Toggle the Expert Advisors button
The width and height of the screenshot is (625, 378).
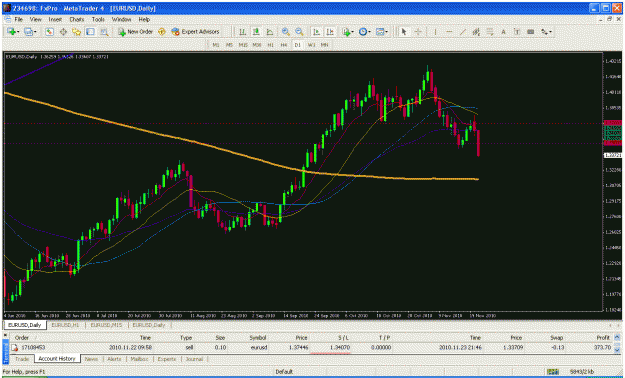[x=196, y=32]
